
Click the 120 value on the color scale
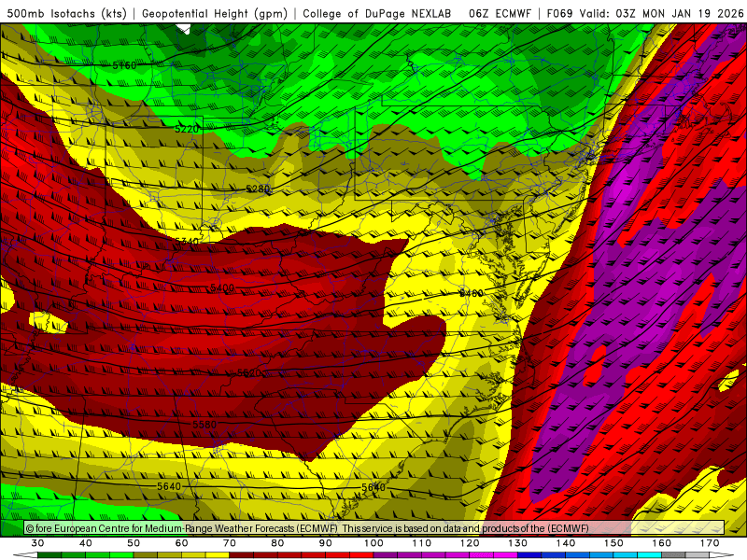coord(470,543)
